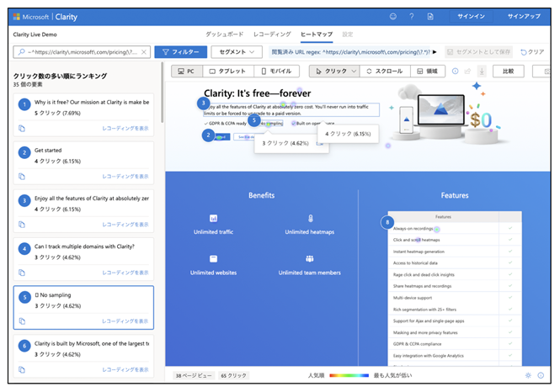Select heatmap marker number 2 on Get started button

tap(208, 135)
